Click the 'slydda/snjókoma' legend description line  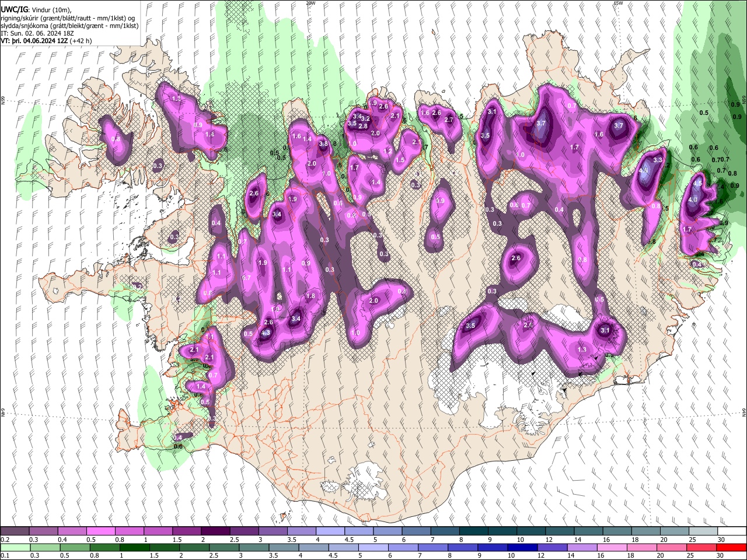(69, 26)
